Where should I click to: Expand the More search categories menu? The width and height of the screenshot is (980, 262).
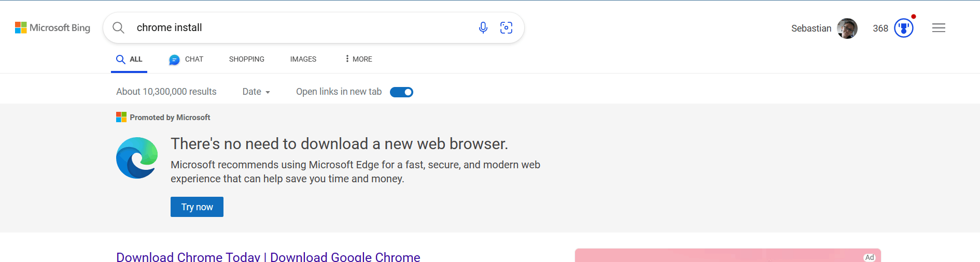[x=358, y=59]
